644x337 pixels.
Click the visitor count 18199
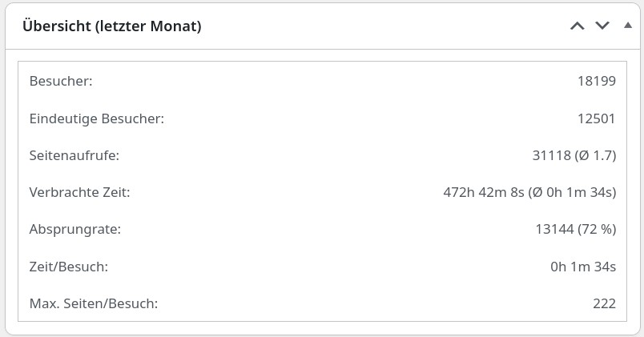(x=597, y=81)
